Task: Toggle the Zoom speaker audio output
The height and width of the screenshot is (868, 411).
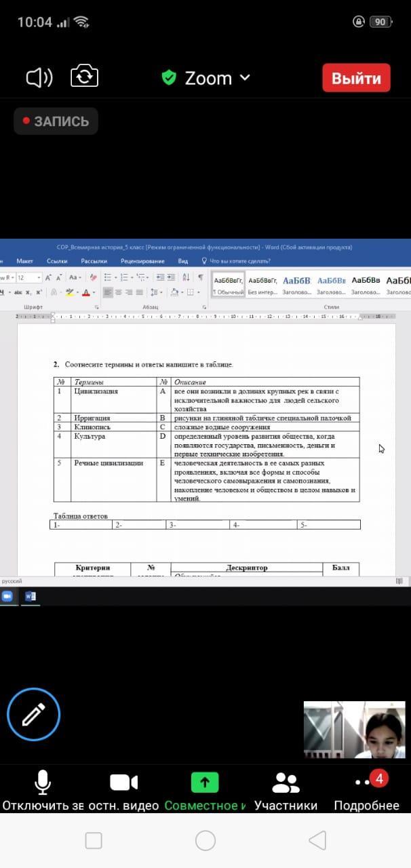Action: 39,78
